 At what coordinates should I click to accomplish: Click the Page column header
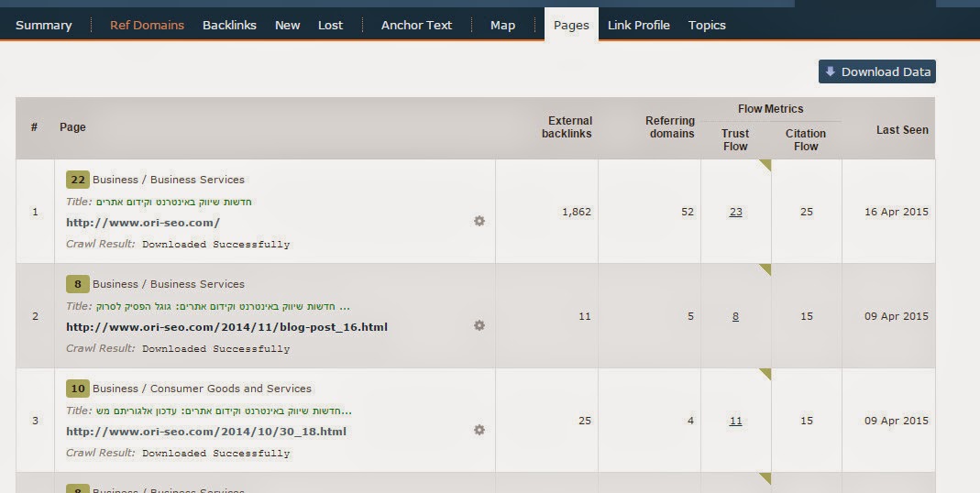(x=72, y=126)
